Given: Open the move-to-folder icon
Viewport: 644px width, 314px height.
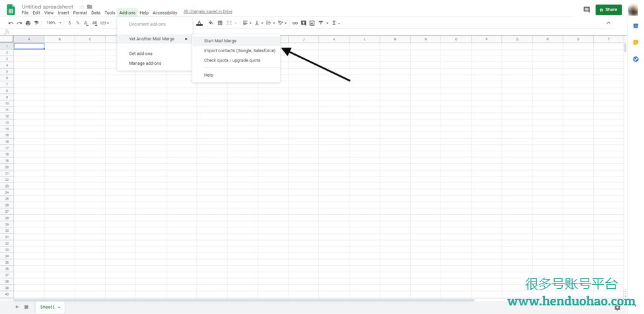Looking at the screenshot, I should pyautogui.click(x=90, y=7).
